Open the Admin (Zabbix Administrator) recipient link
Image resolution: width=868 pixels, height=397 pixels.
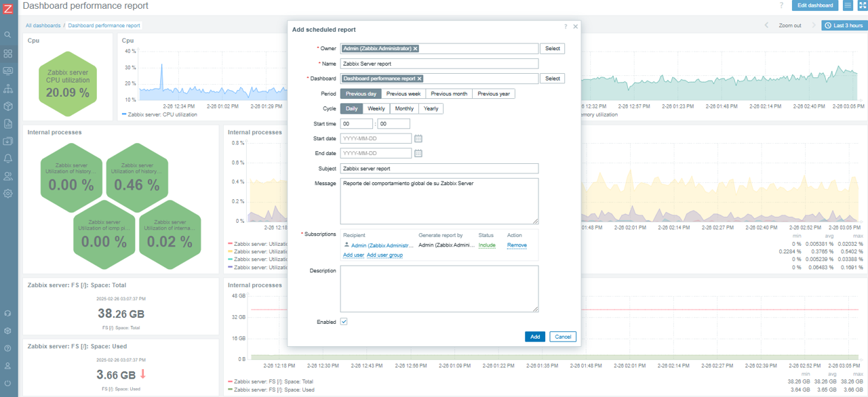click(x=382, y=245)
